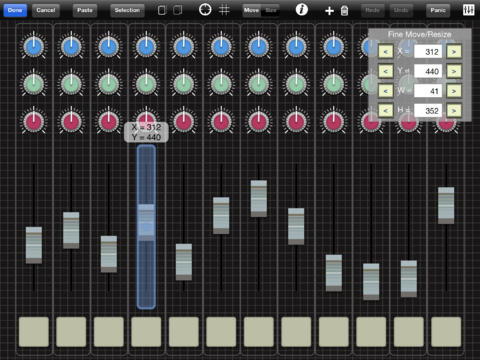
Task: Select the beige pad under first channel
Action: click(34, 332)
